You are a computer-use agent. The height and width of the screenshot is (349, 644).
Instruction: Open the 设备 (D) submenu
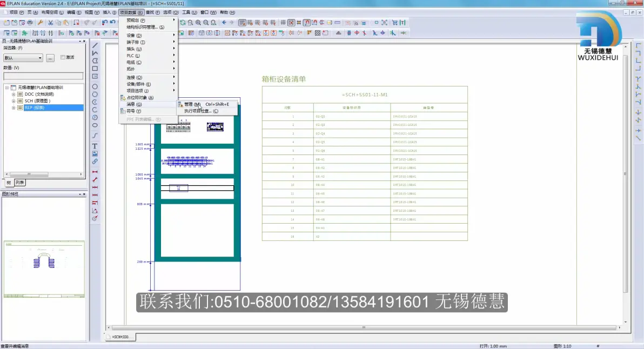pyautogui.click(x=148, y=35)
